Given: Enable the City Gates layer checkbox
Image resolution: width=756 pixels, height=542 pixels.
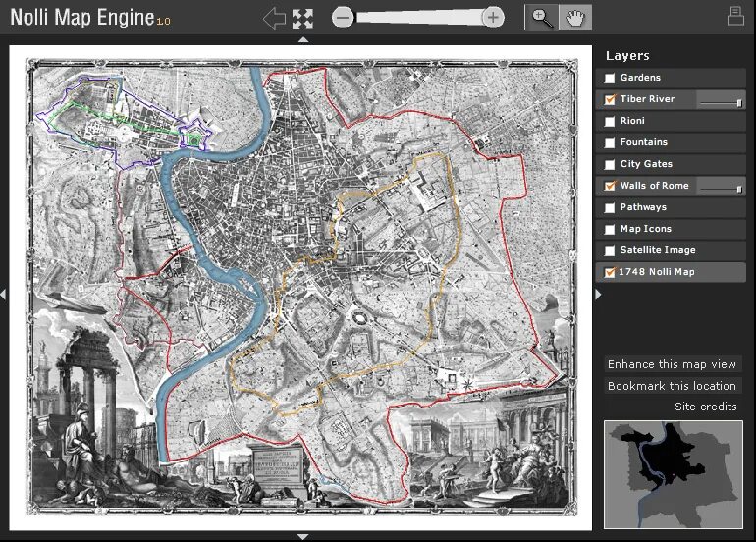Looking at the screenshot, I should coord(610,164).
